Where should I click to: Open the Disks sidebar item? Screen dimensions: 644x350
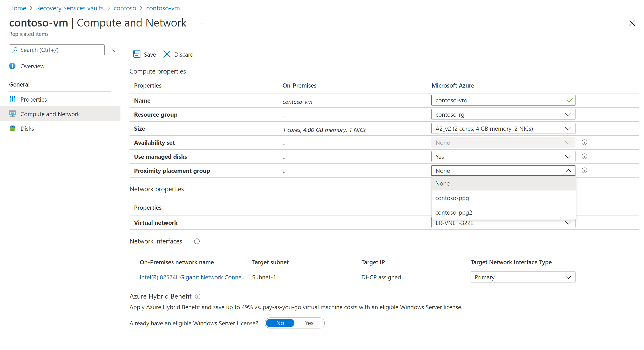27,129
